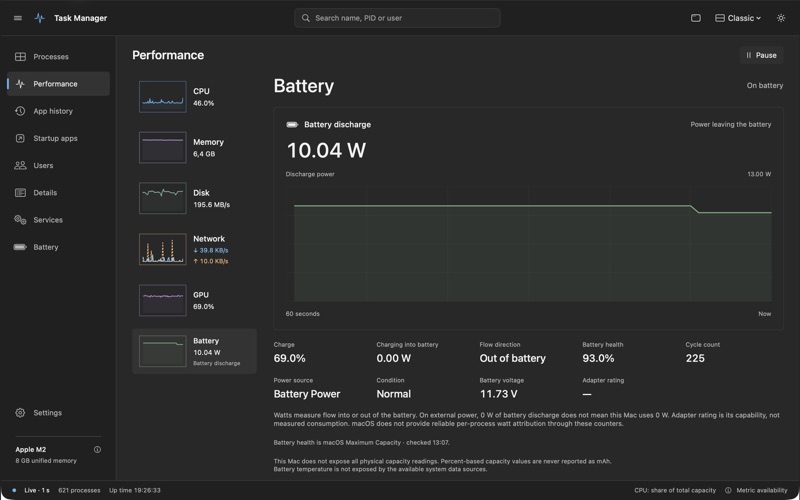Toggle the compact window view icon
Image resolution: width=800 pixels, height=500 pixels.
[695, 18]
